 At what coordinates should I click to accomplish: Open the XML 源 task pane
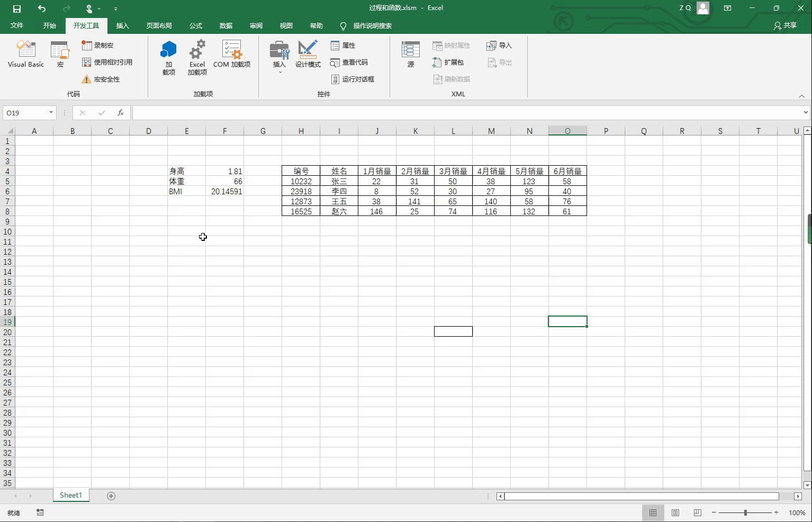(410, 53)
